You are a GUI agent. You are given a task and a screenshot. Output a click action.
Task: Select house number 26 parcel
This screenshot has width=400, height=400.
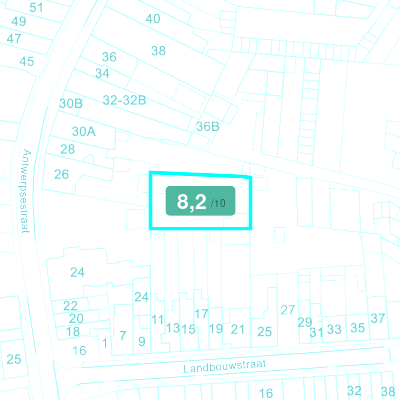62,174
